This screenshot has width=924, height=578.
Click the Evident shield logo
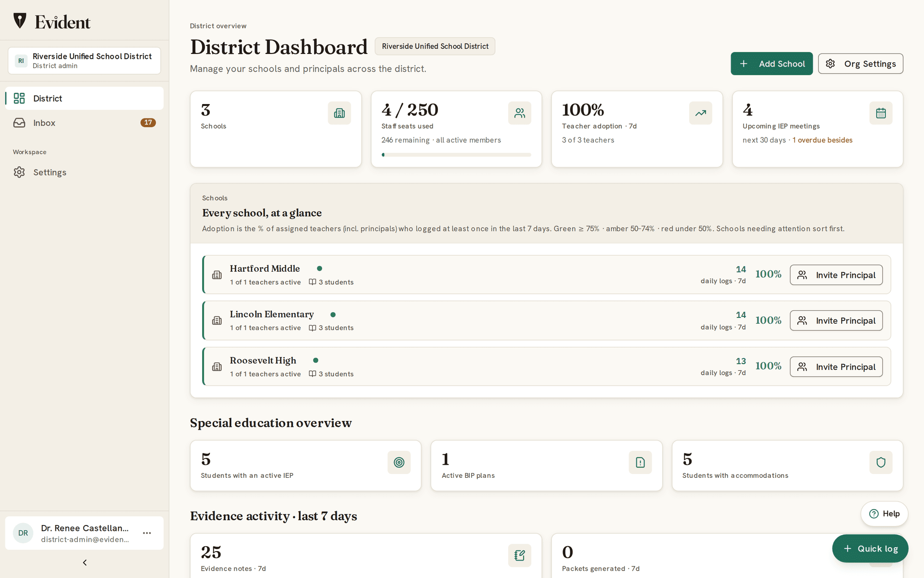tap(20, 21)
